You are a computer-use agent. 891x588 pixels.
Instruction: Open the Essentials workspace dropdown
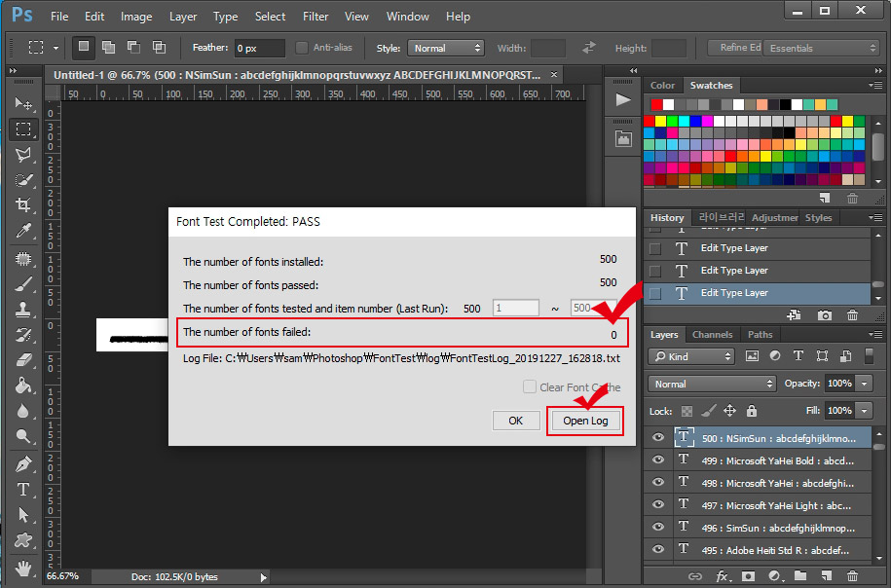(821, 49)
